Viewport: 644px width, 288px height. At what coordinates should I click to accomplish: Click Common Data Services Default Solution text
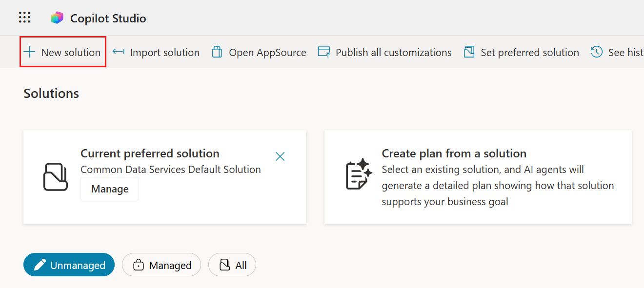(x=170, y=170)
